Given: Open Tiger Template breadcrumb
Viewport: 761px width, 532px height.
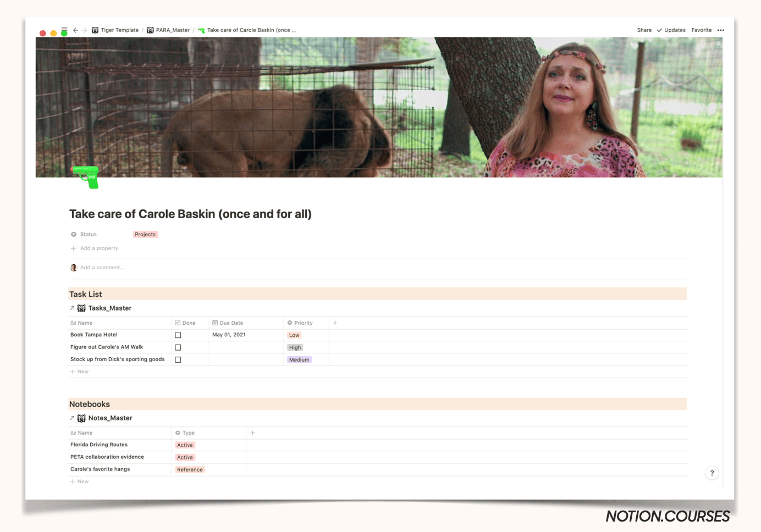Looking at the screenshot, I should [120, 30].
